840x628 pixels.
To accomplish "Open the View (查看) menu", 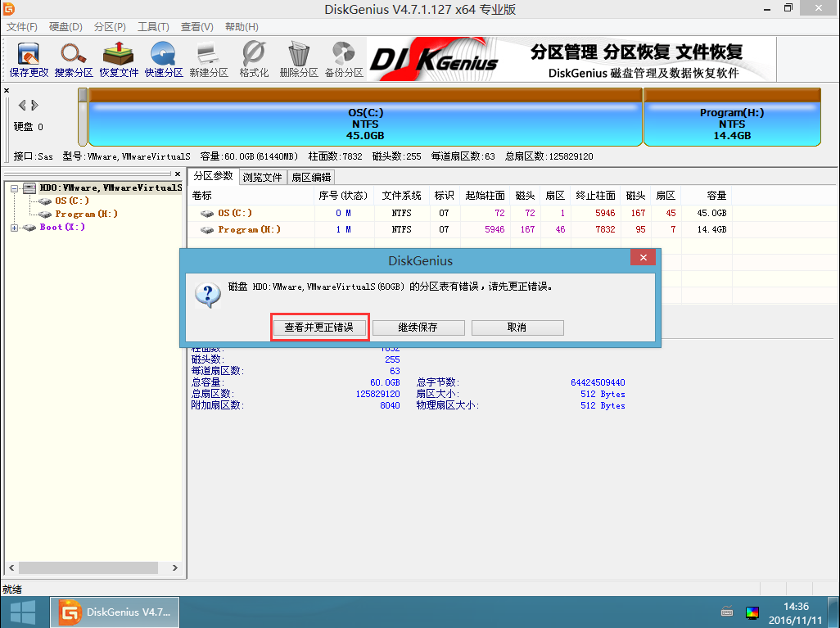I will point(197,27).
